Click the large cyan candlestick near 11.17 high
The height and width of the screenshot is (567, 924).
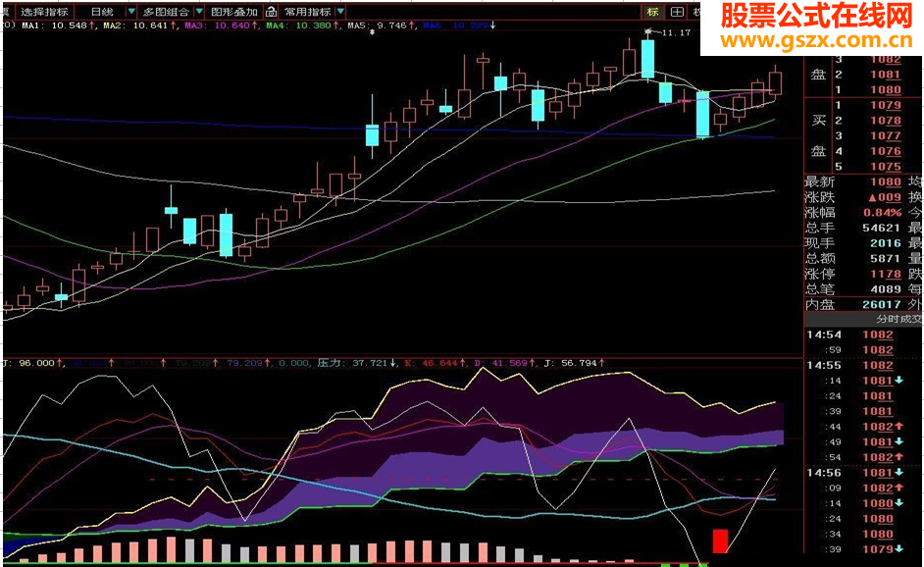pos(647,58)
